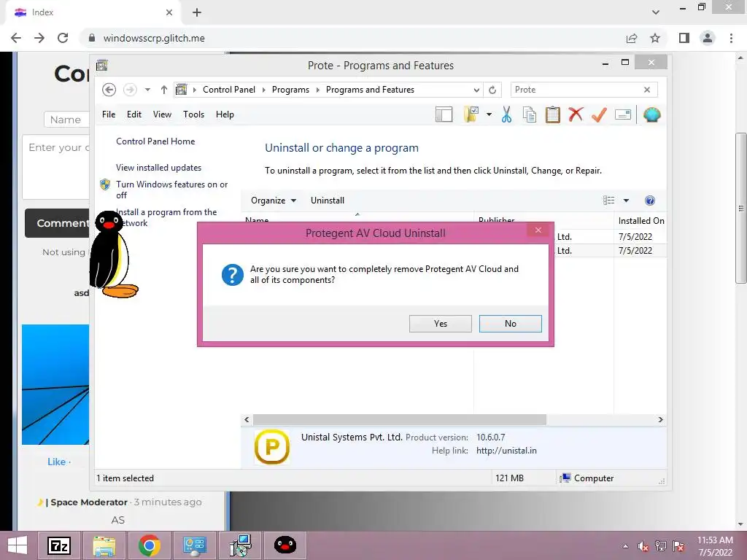
Task: Click the pane layout toolbar icon
Action: click(x=444, y=114)
